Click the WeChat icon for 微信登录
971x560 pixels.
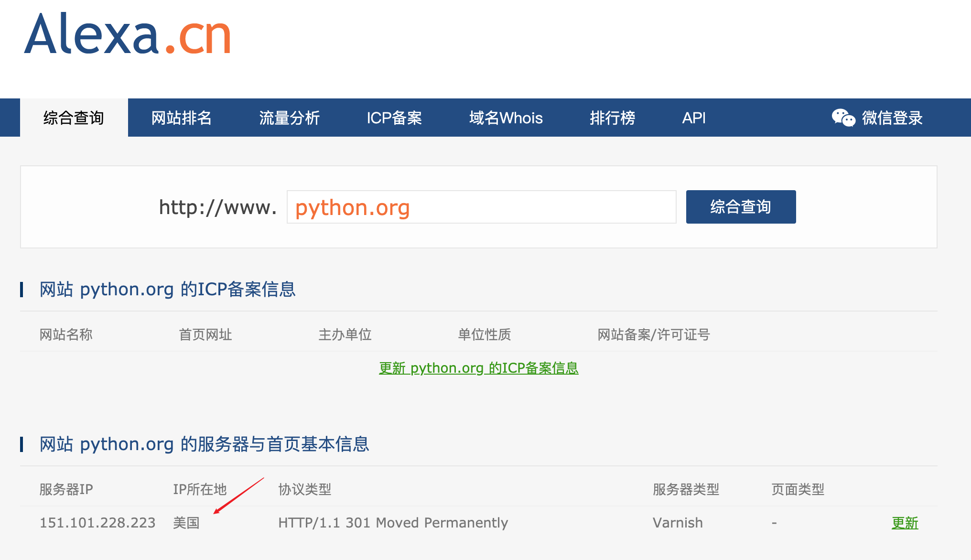click(843, 118)
